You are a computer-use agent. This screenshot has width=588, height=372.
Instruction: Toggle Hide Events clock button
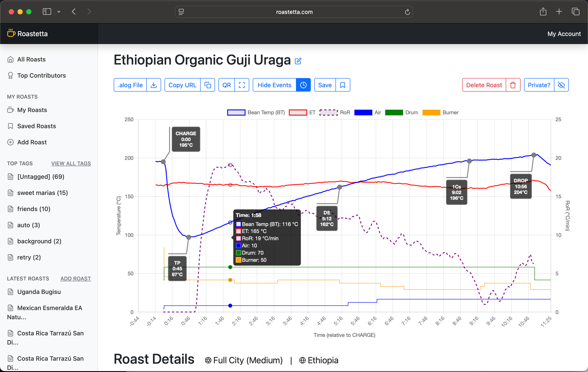[x=303, y=85]
